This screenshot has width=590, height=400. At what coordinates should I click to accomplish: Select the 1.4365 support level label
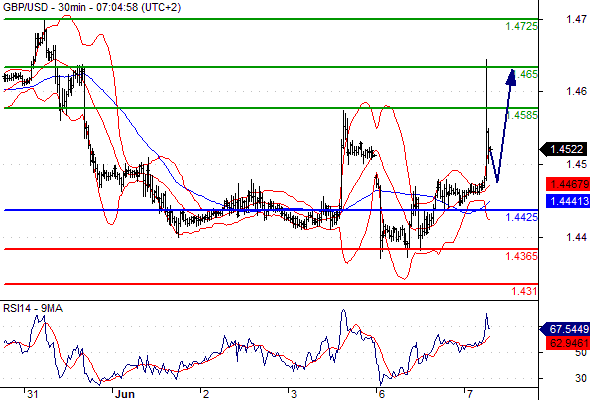click(522, 256)
